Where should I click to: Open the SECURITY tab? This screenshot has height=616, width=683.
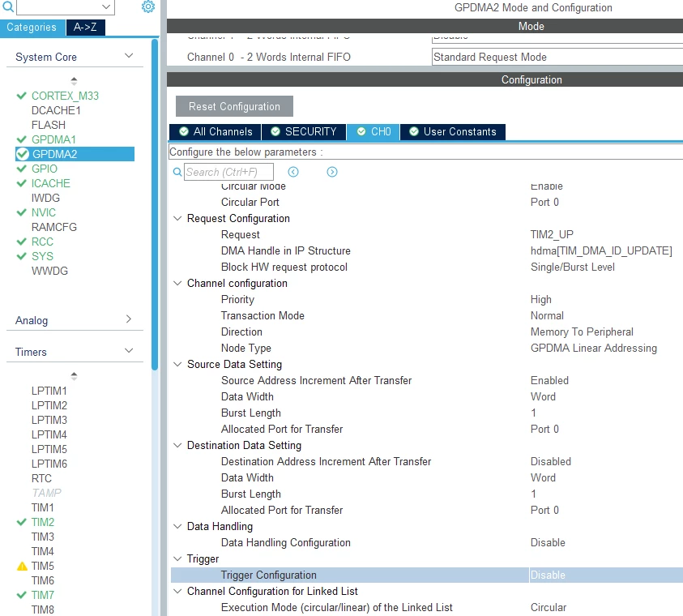[x=304, y=132]
